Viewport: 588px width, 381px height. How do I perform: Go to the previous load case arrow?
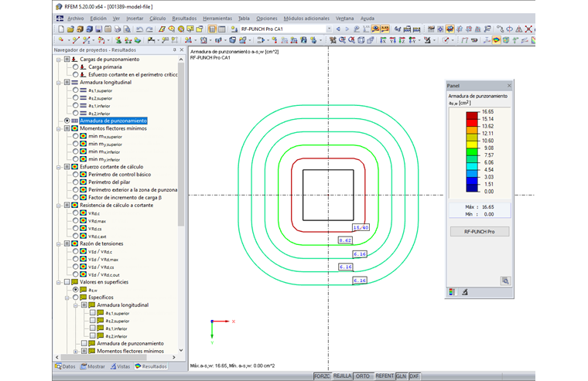pyautogui.click(x=338, y=29)
